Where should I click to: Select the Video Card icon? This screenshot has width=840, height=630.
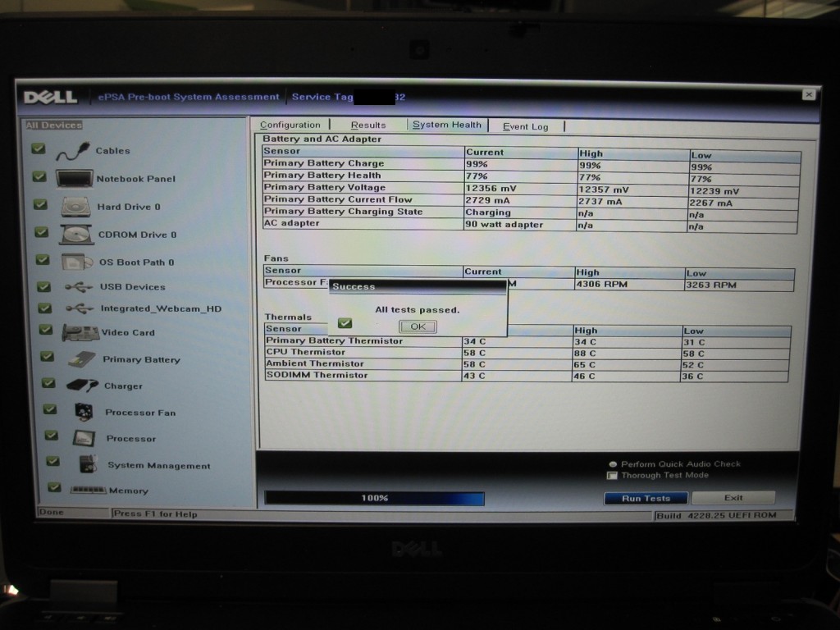80,333
